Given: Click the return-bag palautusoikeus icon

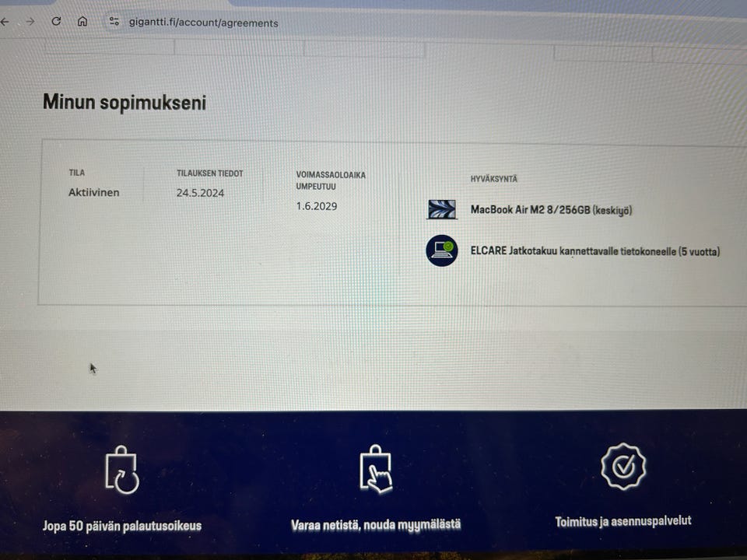Looking at the screenshot, I should 122,470.
